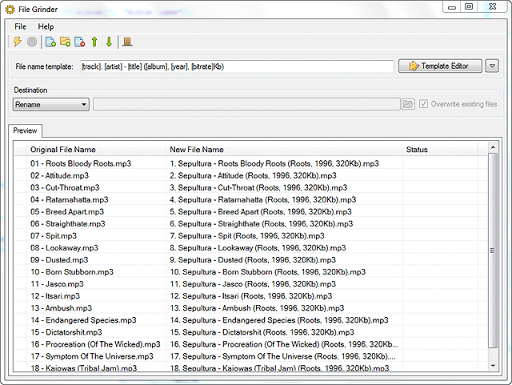512x385 pixels.
Task: Click the New File Name column header
Action: 284,149
